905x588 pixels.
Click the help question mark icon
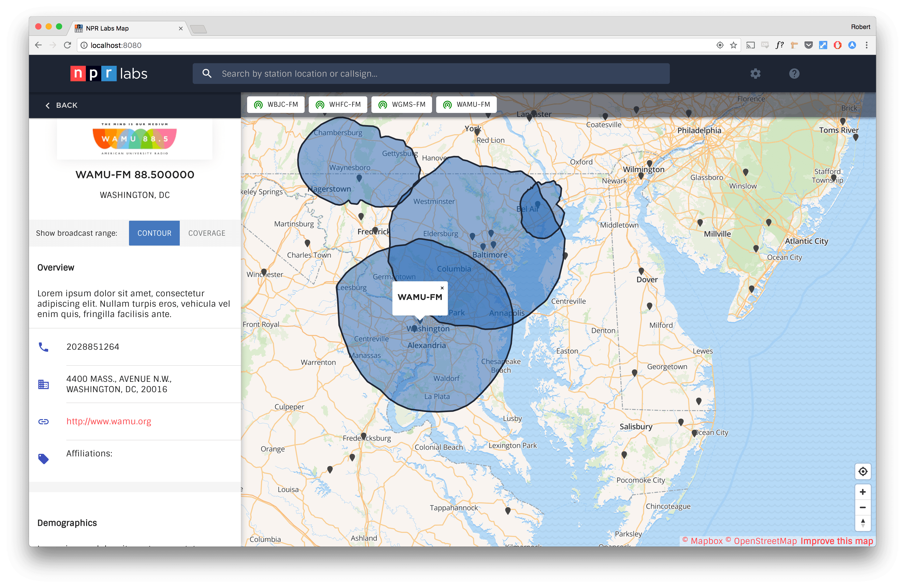794,73
